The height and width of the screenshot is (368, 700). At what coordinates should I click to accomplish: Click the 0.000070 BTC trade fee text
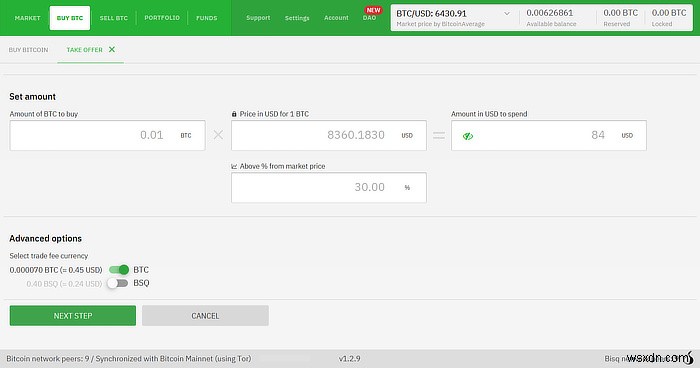click(x=56, y=270)
